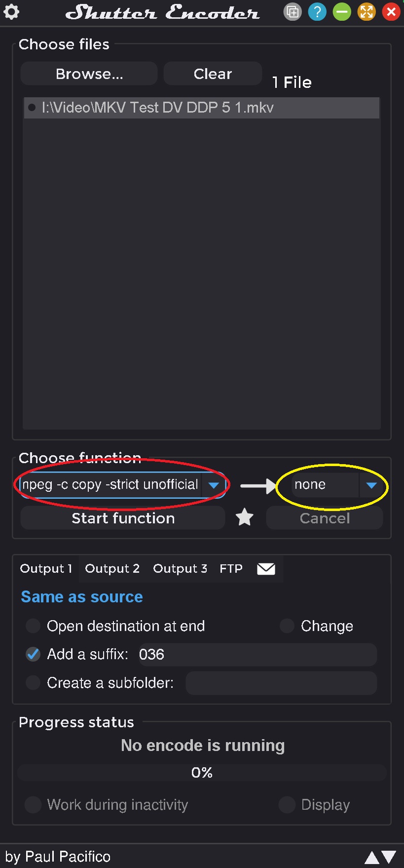Enable Open destination at end option
The image size is (404, 868).
[33, 626]
